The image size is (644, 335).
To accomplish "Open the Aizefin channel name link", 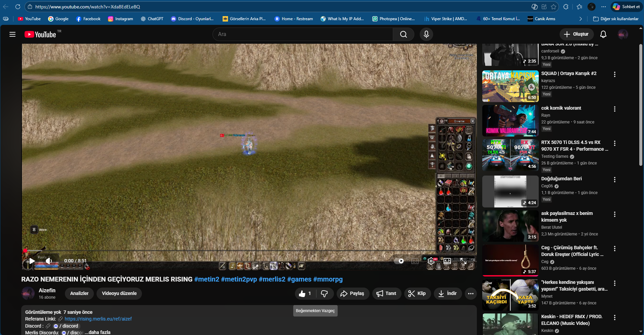I will pyautogui.click(x=47, y=291).
